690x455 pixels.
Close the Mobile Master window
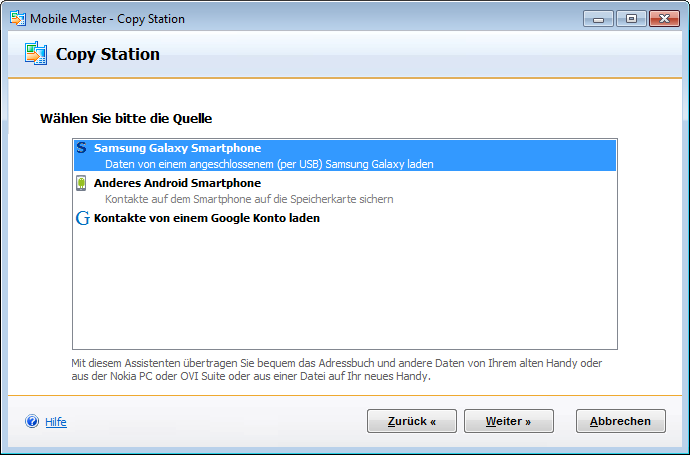pyautogui.click(x=663, y=18)
